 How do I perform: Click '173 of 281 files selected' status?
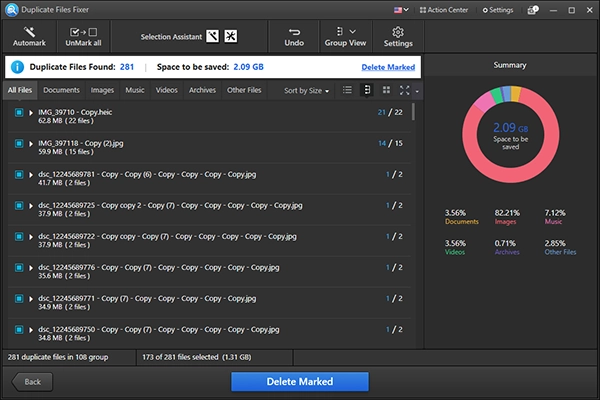197,357
